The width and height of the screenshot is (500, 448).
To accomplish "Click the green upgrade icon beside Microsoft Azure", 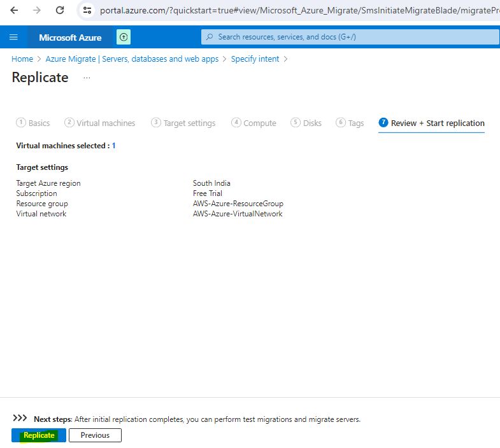I will 124,37.
